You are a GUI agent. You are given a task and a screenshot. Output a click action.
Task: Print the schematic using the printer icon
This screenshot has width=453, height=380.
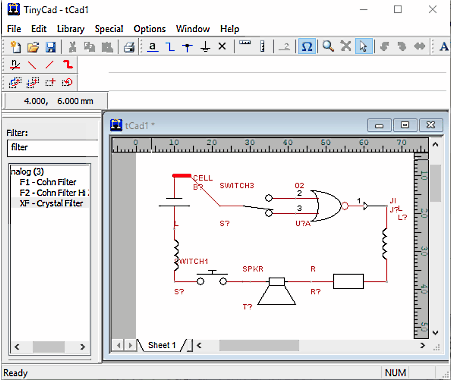(129, 47)
